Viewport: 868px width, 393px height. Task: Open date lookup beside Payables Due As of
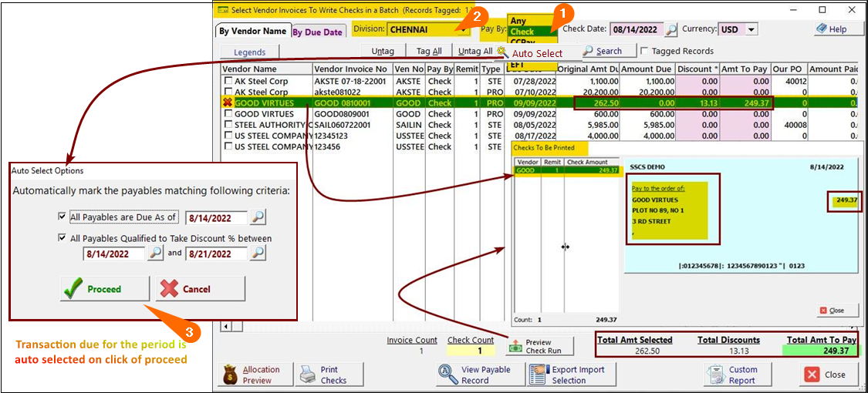coord(258,218)
